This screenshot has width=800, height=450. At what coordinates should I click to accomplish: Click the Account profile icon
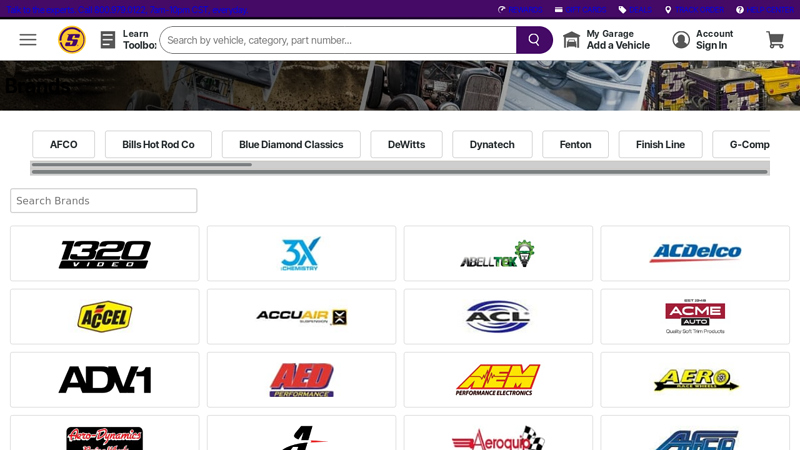[681, 40]
